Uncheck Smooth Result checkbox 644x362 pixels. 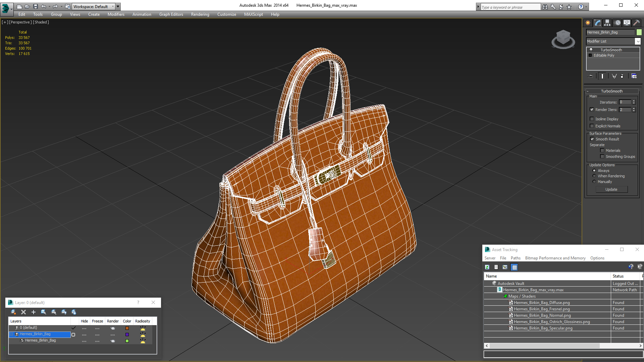592,139
